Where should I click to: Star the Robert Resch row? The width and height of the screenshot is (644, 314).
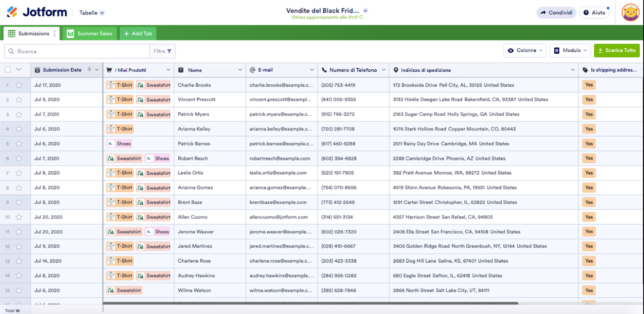tap(19, 158)
